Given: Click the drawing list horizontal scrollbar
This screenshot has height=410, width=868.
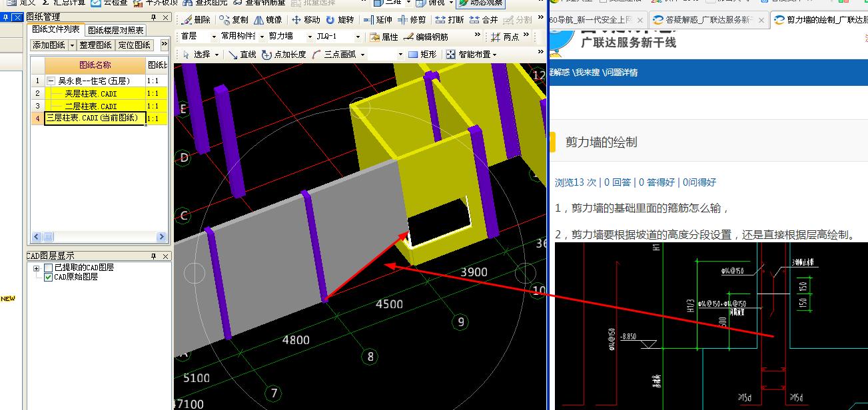Looking at the screenshot, I should 99,237.
